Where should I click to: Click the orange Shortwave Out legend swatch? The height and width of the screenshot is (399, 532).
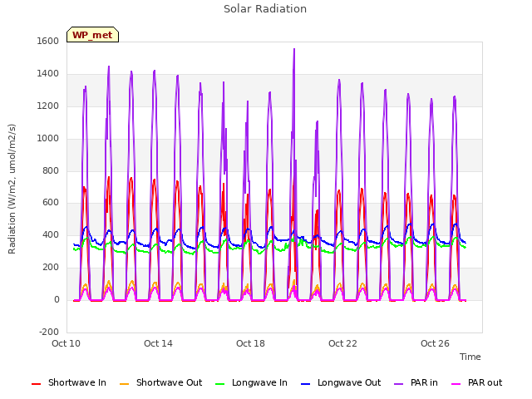pos(124,384)
